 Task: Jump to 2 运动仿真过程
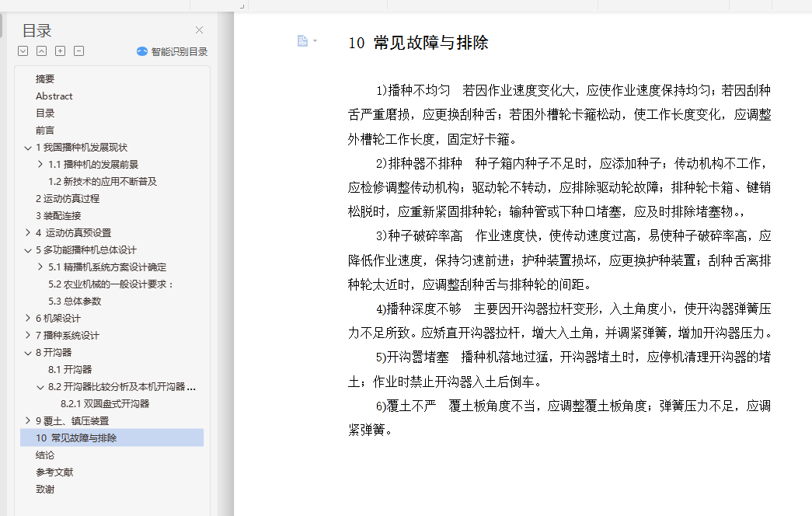[x=68, y=198]
